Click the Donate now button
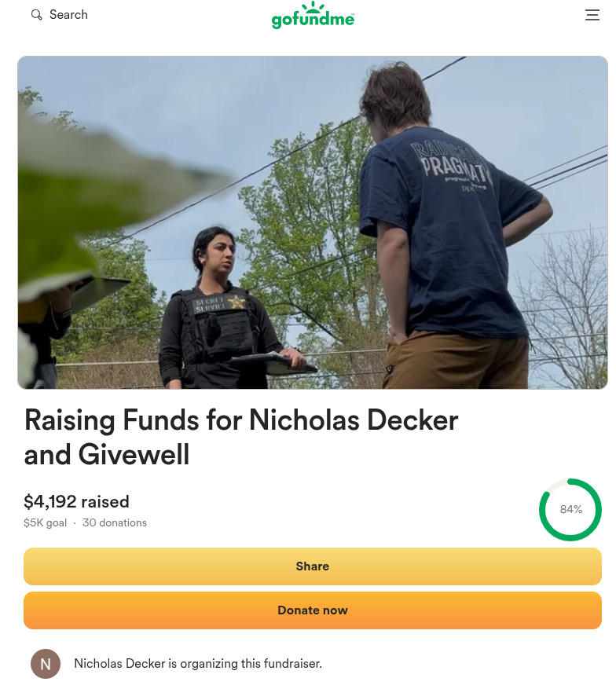The height and width of the screenshot is (689, 616). point(313,610)
